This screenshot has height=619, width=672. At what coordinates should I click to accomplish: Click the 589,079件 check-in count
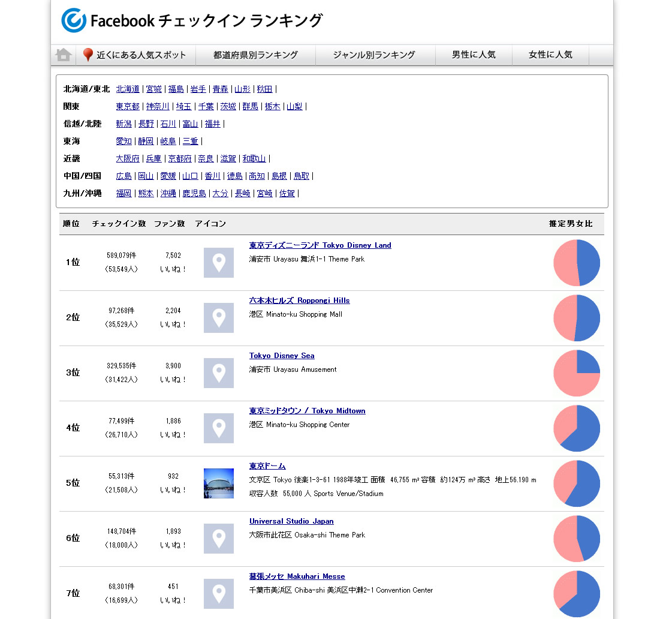click(121, 256)
